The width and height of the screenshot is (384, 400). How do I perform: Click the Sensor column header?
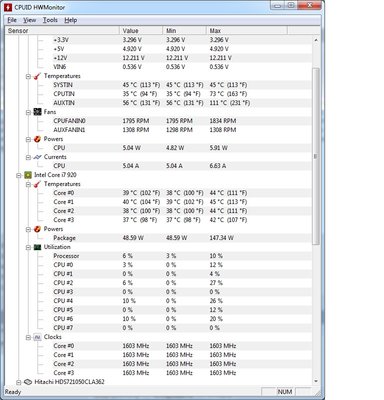[62, 31]
